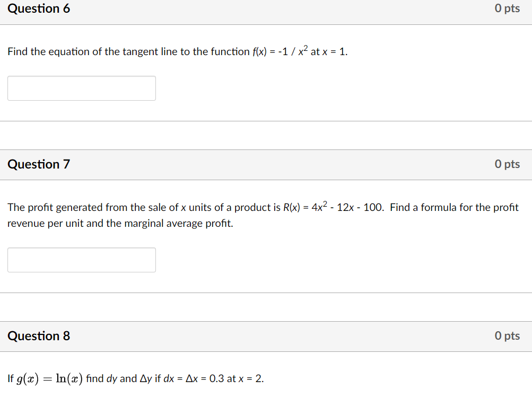This screenshot has height=398, width=532.
Task: Click the Question 8 header bar
Action: [265, 336]
